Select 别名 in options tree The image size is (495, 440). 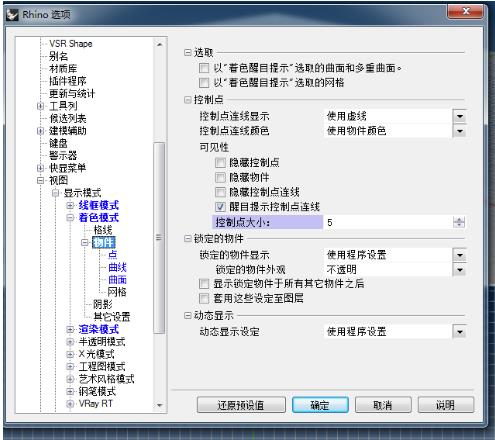[x=59, y=56]
